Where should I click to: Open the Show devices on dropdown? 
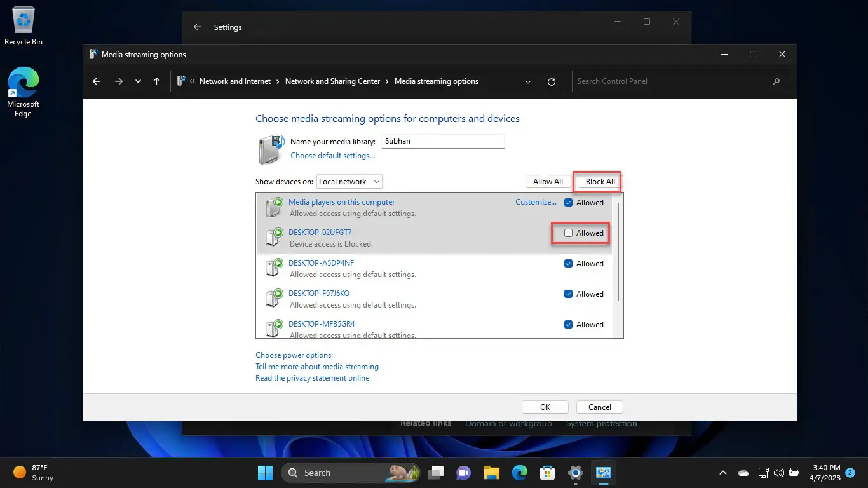click(349, 182)
